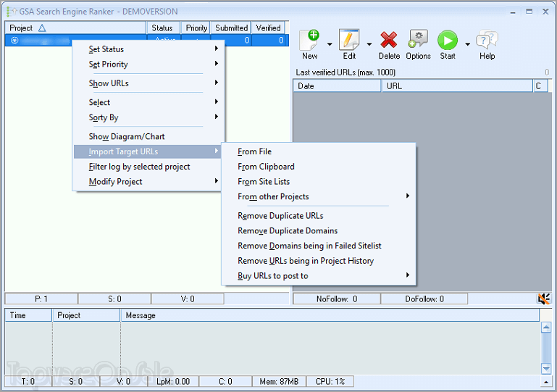Open the Help icon
The image size is (557, 392).
pos(487,40)
